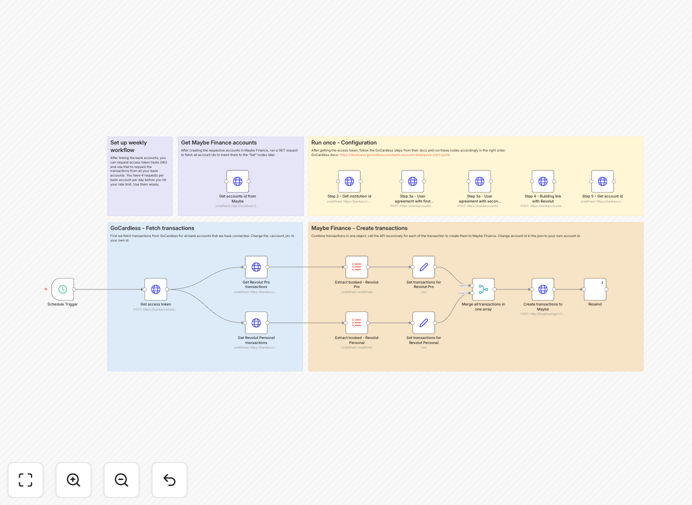692x505 pixels.
Task: Select the Get Revolut Personal transactions node
Action: (x=256, y=323)
